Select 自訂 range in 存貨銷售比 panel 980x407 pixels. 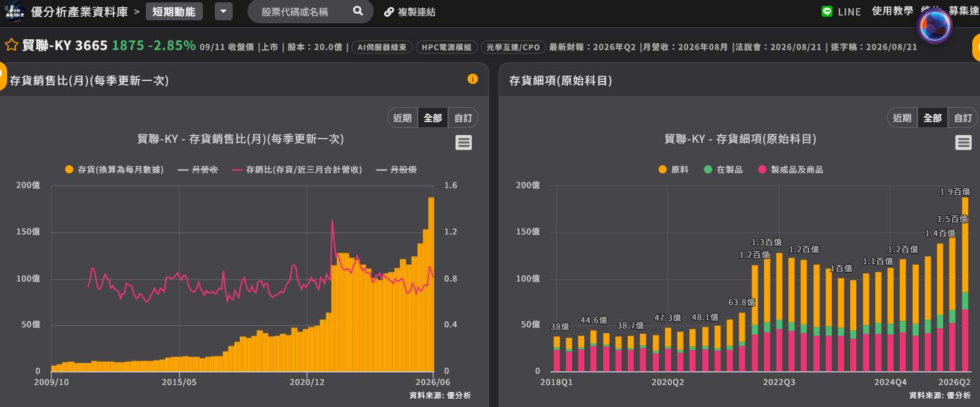(x=463, y=118)
